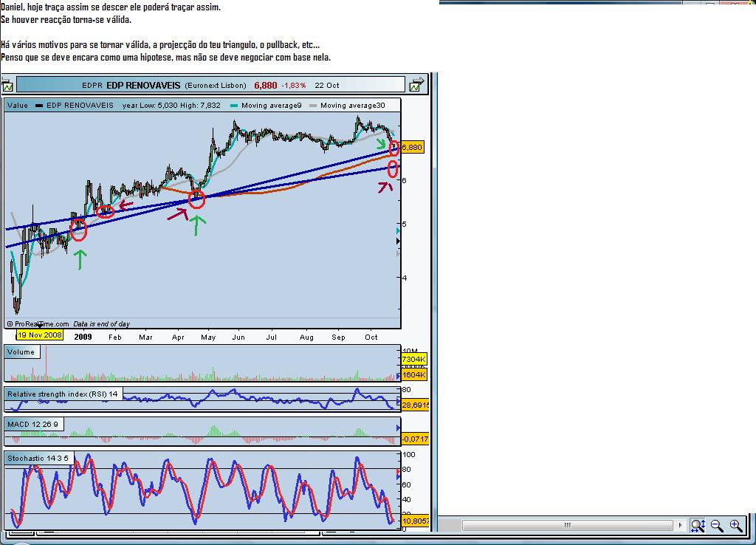Click the '100' level on the Stochastic axis
This screenshot has height=545, width=756.
(409, 454)
